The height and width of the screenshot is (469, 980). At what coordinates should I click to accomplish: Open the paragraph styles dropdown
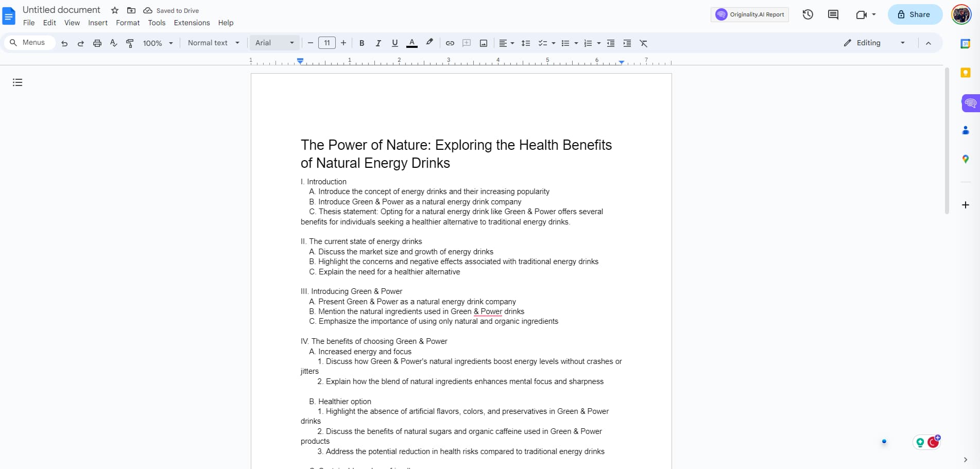[213, 43]
